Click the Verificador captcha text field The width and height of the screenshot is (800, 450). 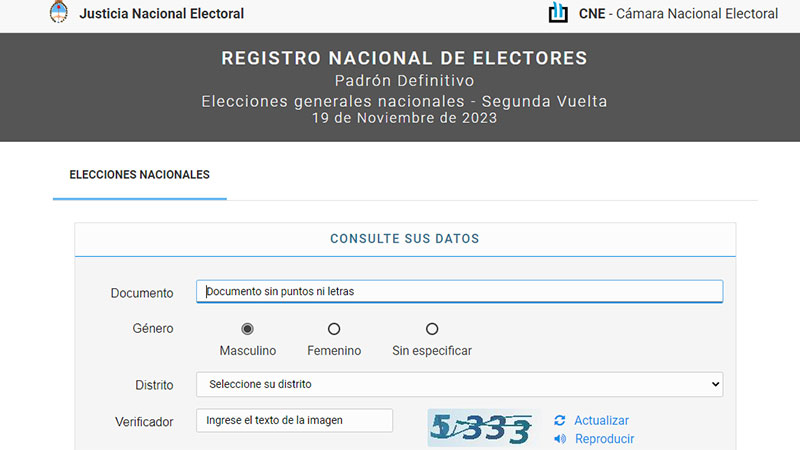click(x=294, y=421)
